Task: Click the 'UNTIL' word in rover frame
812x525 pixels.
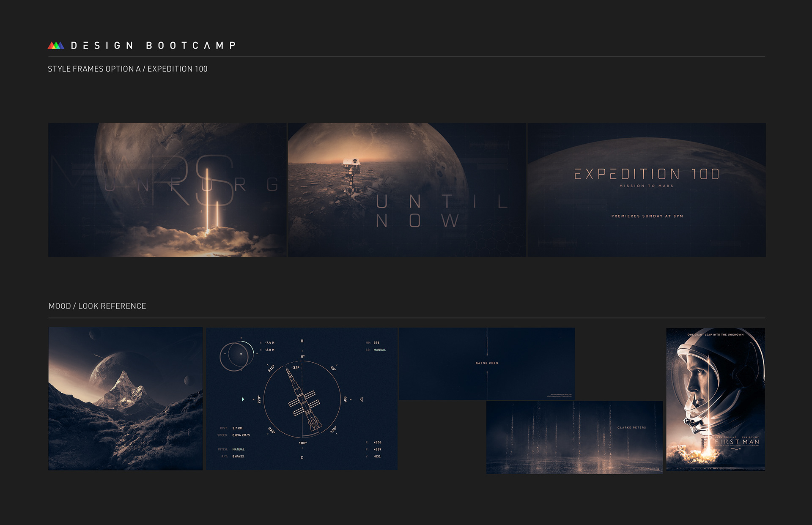Action: [x=442, y=202]
